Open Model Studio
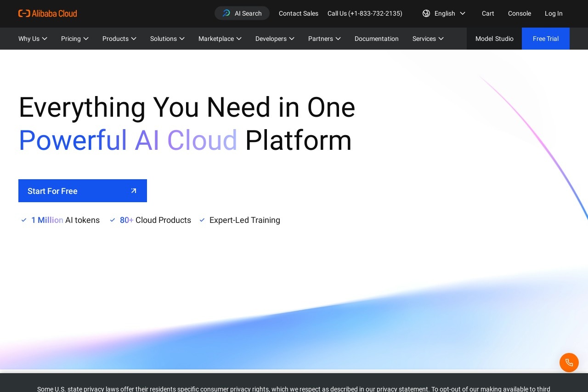Screen dimensions: 588x392 [494, 39]
